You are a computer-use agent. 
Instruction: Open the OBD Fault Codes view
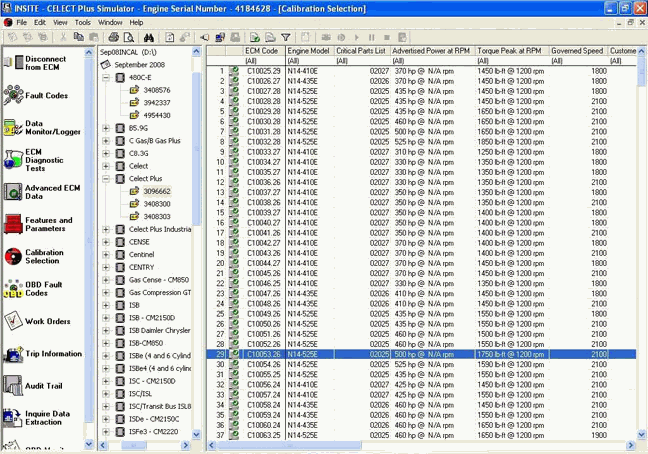coord(33,289)
